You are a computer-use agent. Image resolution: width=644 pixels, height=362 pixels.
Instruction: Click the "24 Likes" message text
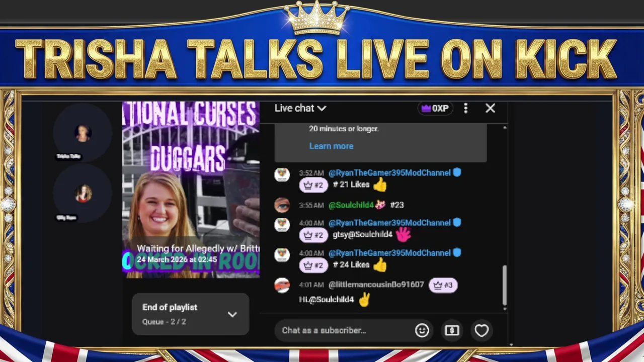tap(351, 265)
